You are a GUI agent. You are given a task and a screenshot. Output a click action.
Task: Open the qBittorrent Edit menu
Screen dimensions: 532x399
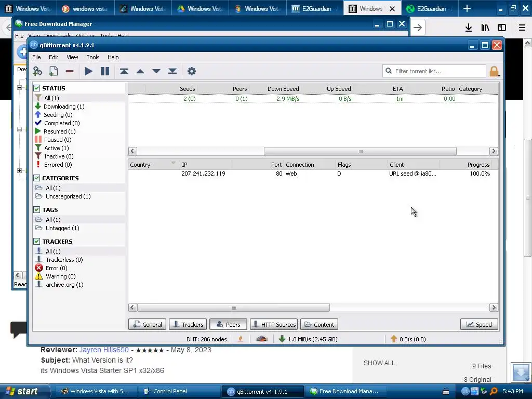click(54, 57)
